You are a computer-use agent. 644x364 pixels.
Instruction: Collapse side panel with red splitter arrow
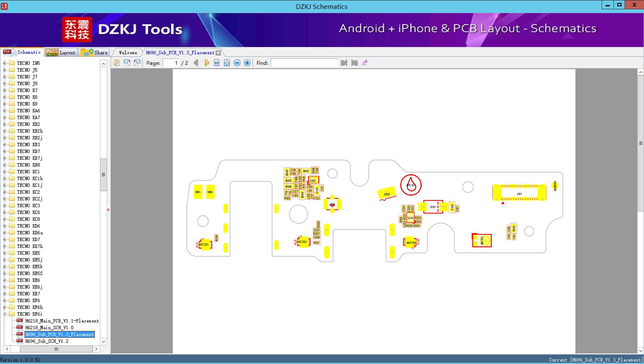point(108,210)
